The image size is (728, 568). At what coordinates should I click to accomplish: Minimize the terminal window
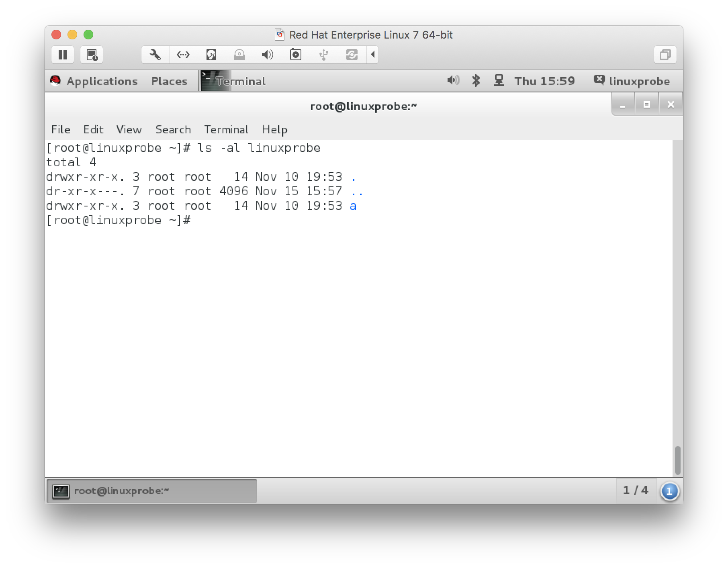[623, 104]
